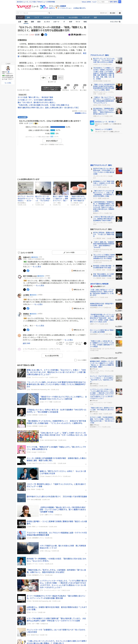Expand 山口健太's comment with もっと見る

[x=39, y=304]
